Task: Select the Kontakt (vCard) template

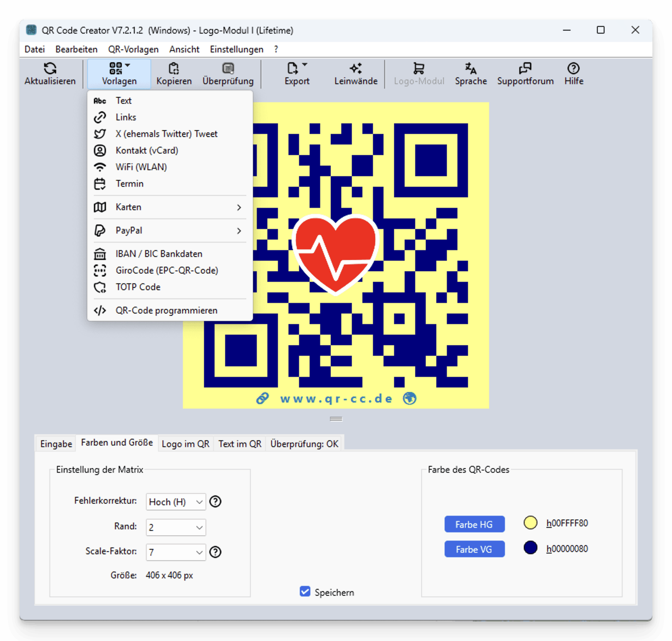Action: [170, 151]
